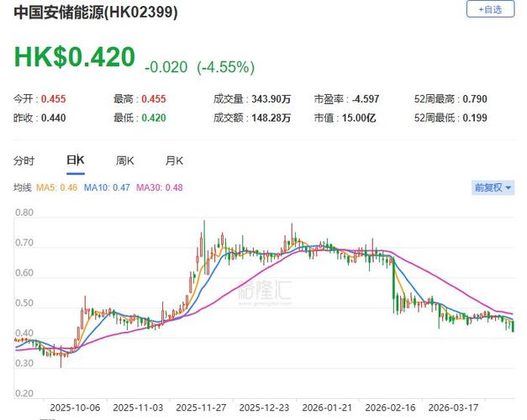Viewport: 527px width, 420px height.
Task: Open the 前复权 adjustment dropdown
Action: click(493, 187)
